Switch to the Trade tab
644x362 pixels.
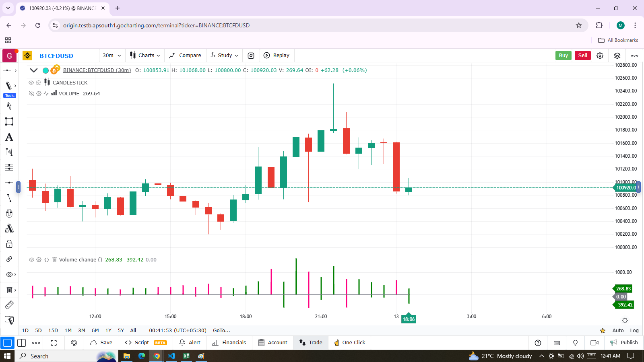(x=311, y=343)
